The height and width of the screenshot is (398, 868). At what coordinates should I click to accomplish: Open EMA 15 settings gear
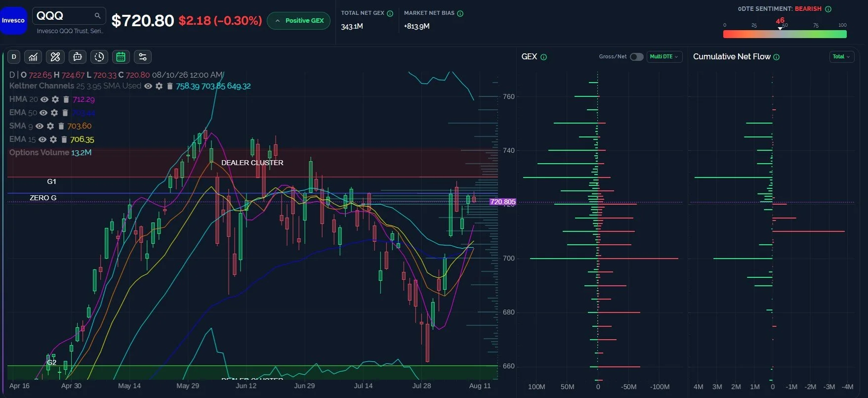53,139
